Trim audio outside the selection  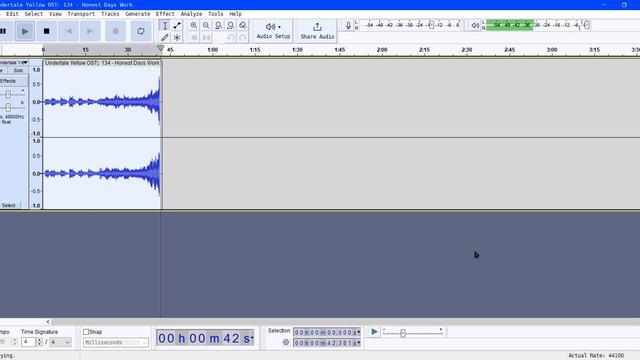click(194, 38)
